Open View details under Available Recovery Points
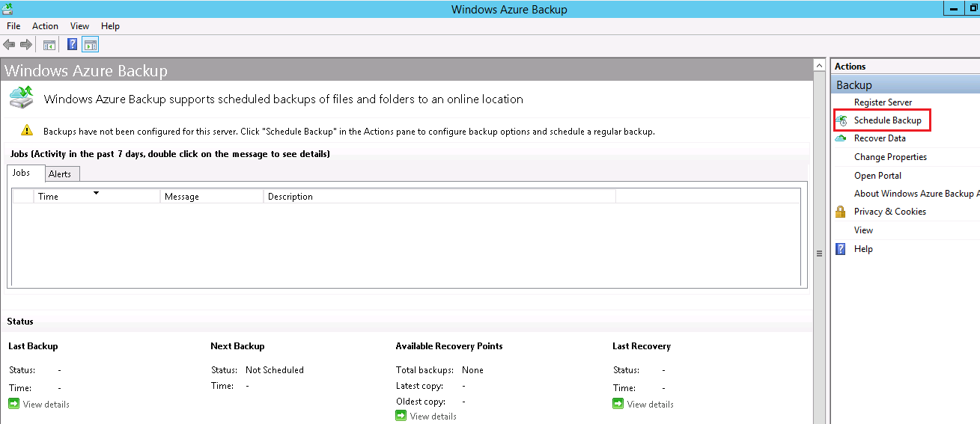Viewport: 980px width, 424px height. 433,417
